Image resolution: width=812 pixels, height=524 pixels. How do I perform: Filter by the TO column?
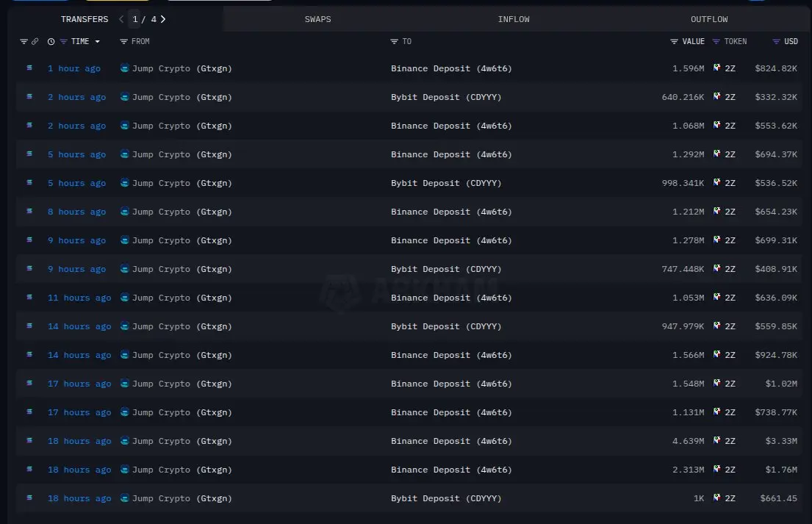[394, 41]
